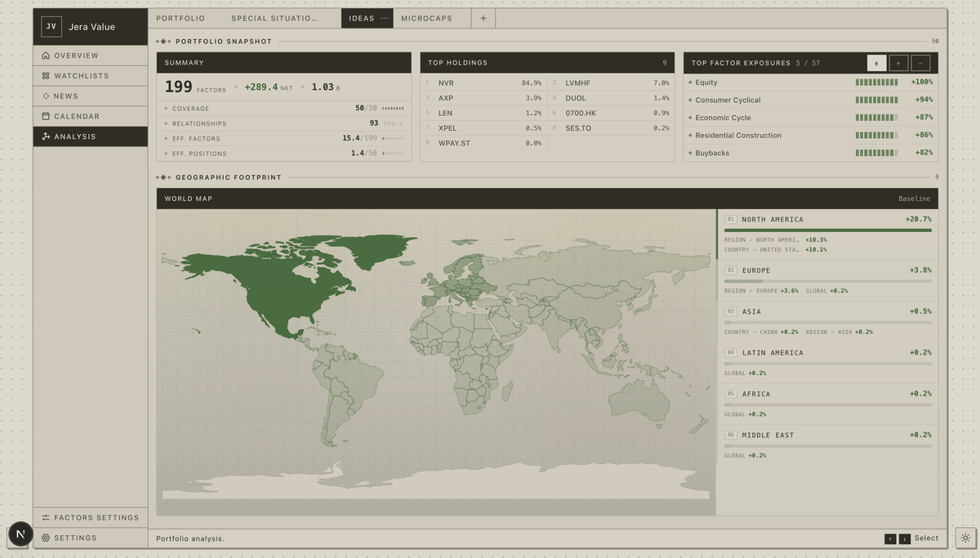Click the diamond bullet beside Equity
Screen dimensions: 980x558
point(690,83)
